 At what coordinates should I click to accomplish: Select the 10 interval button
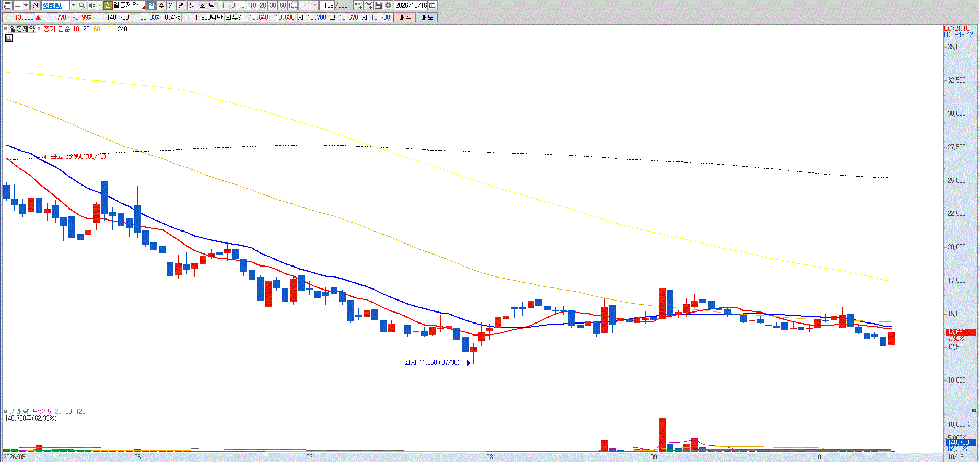pyautogui.click(x=253, y=5)
